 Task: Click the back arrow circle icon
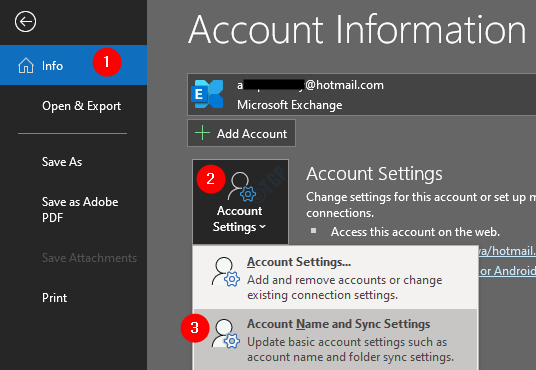click(25, 22)
